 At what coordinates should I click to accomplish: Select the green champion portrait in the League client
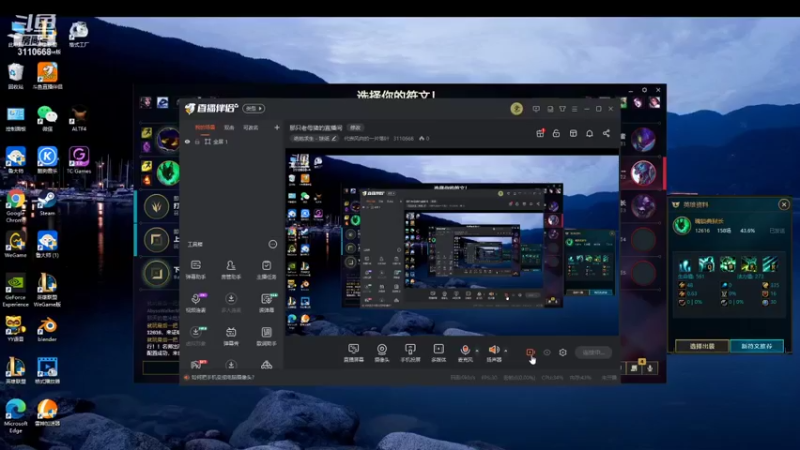click(x=168, y=172)
